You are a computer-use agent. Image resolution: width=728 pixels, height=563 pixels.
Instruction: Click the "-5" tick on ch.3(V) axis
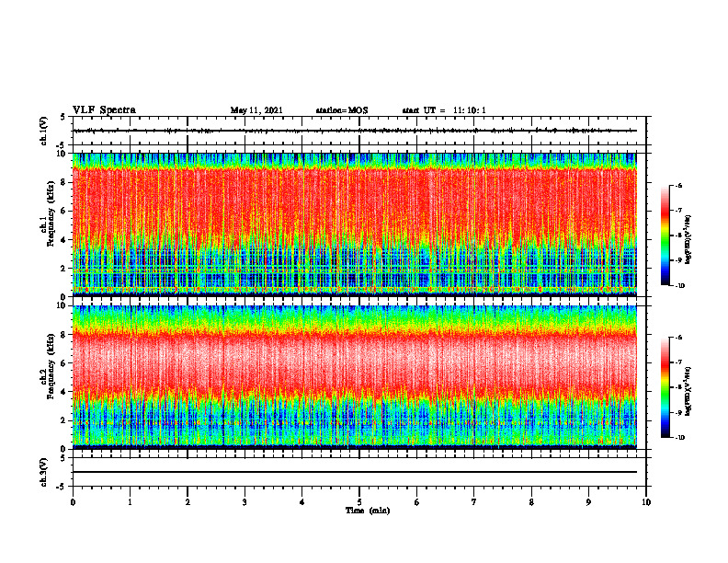(62, 487)
